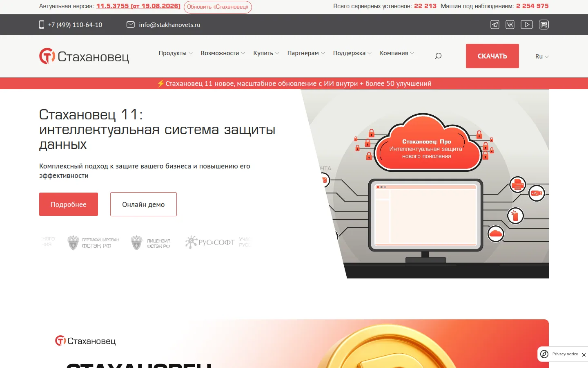This screenshot has height=368, width=588.
Task: Open the Онлайн демо button
Action: 143,204
